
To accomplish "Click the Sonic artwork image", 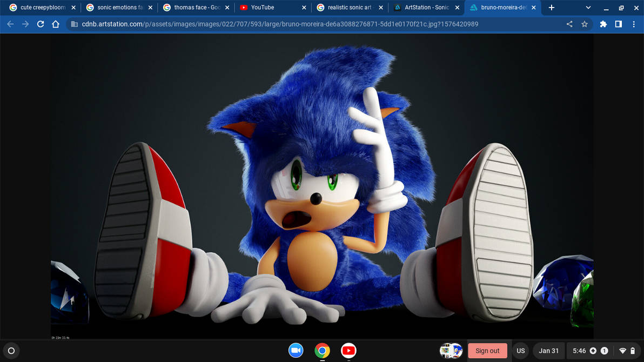I will [322, 186].
